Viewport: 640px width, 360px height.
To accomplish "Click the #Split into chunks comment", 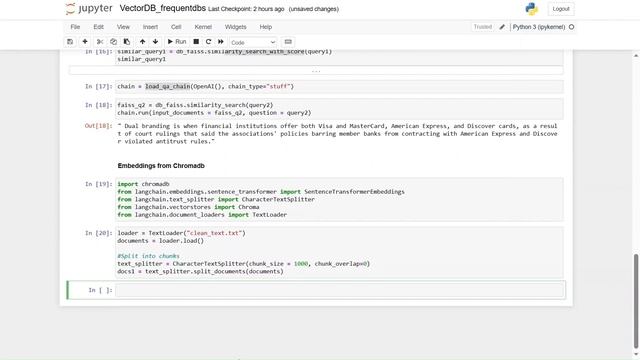I will (149, 256).
